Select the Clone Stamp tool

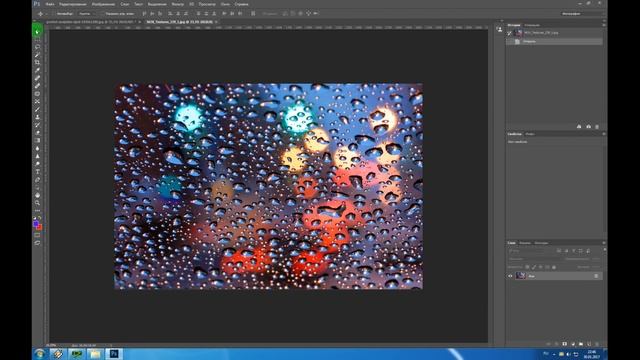pyautogui.click(x=37, y=117)
